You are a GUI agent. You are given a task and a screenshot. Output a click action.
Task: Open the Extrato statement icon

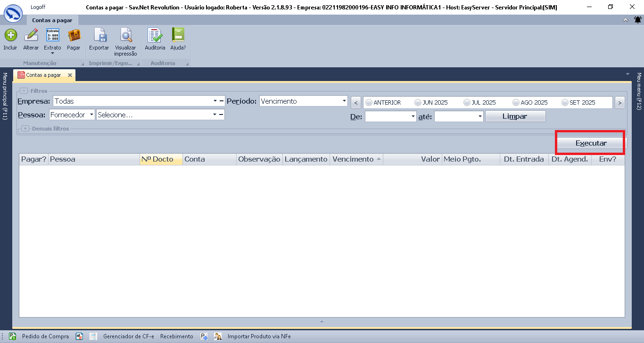(x=52, y=36)
